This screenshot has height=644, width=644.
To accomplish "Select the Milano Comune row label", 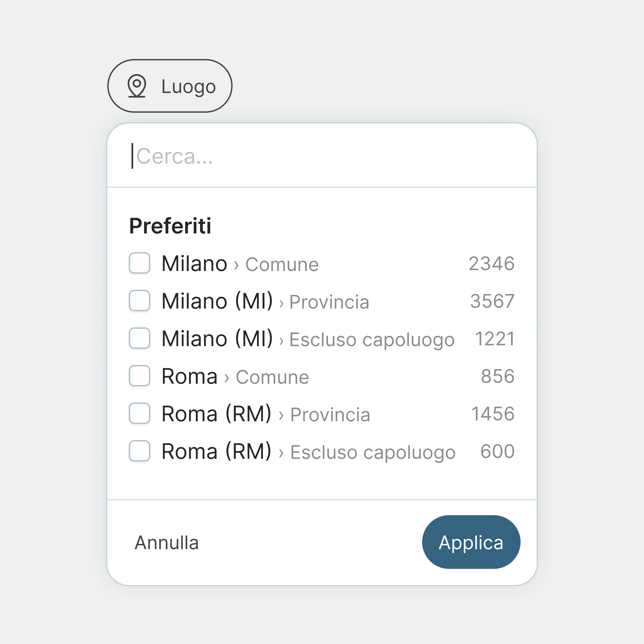I will [194, 264].
